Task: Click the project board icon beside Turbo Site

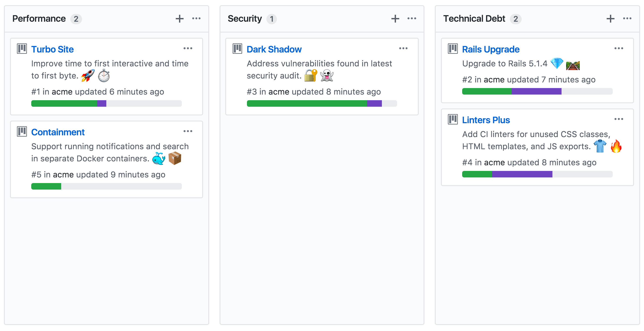Action: click(22, 49)
